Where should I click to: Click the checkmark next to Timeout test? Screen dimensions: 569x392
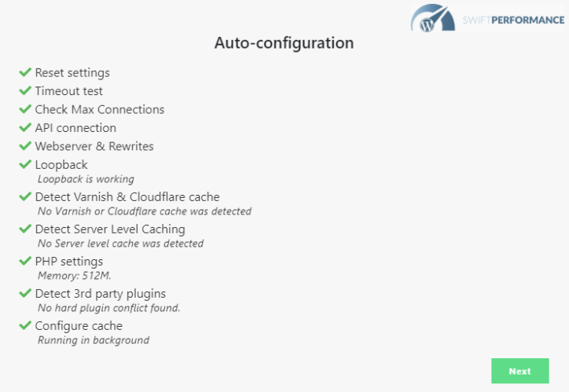(x=25, y=90)
